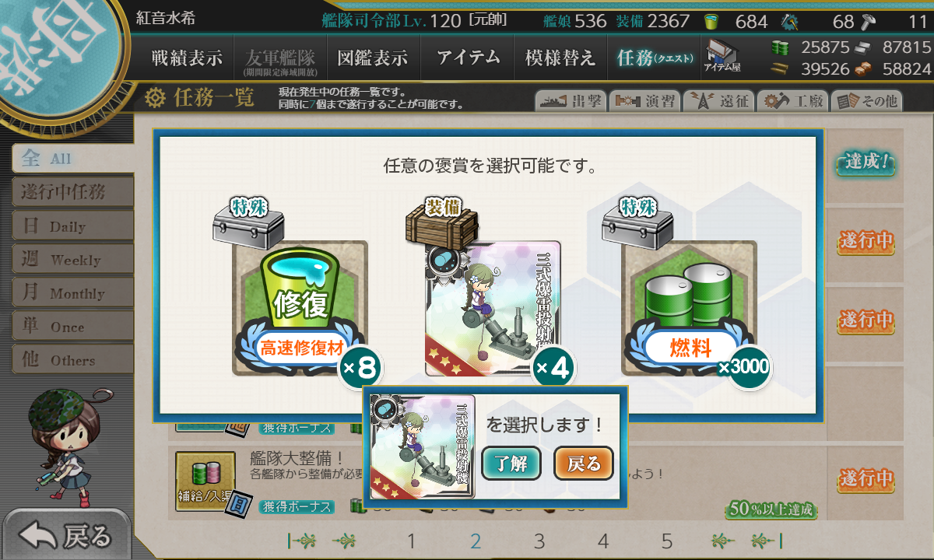Open the アイテム屋 shop icon

coord(721,57)
